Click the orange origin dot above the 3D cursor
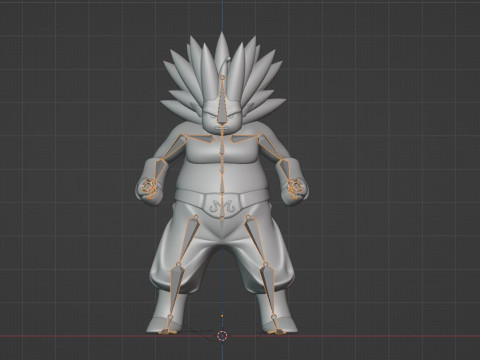Viewport: 480px width, 360px height. [x=222, y=316]
